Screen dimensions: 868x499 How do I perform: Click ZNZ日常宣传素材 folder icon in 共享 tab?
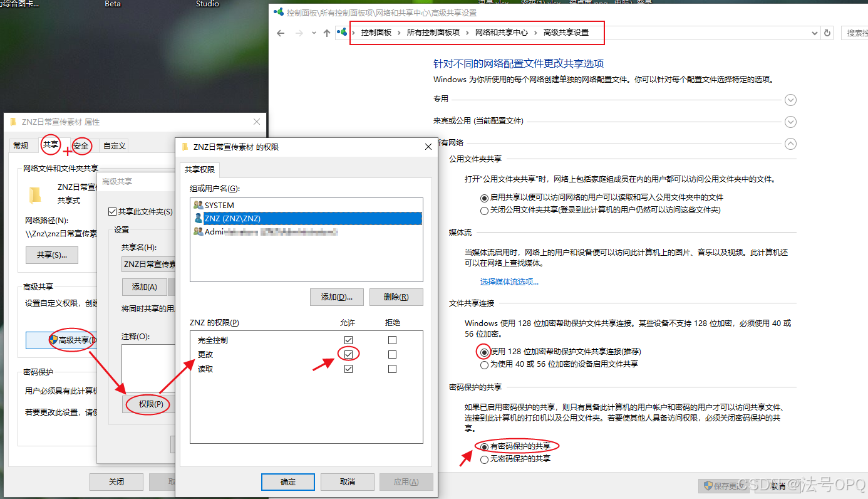tap(35, 195)
